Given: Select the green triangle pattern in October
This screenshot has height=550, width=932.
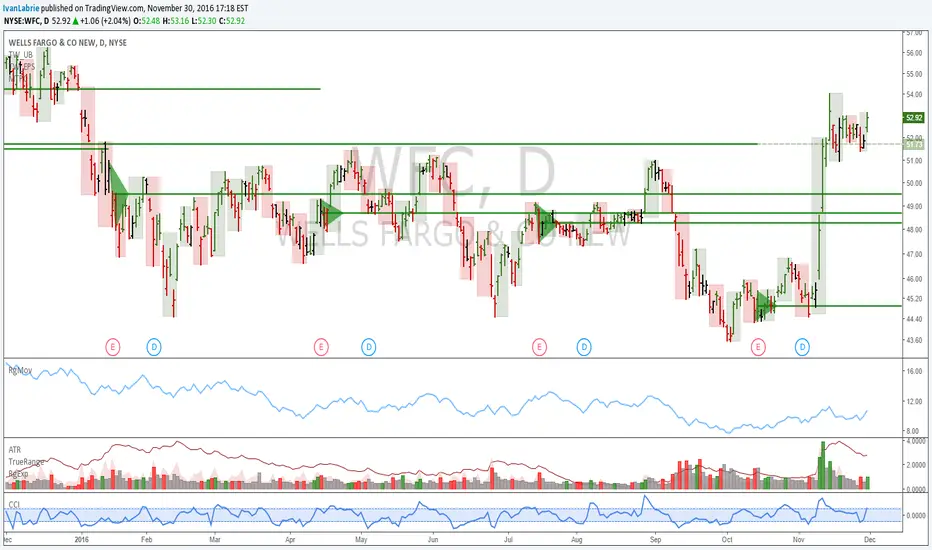Looking at the screenshot, I should [766, 305].
